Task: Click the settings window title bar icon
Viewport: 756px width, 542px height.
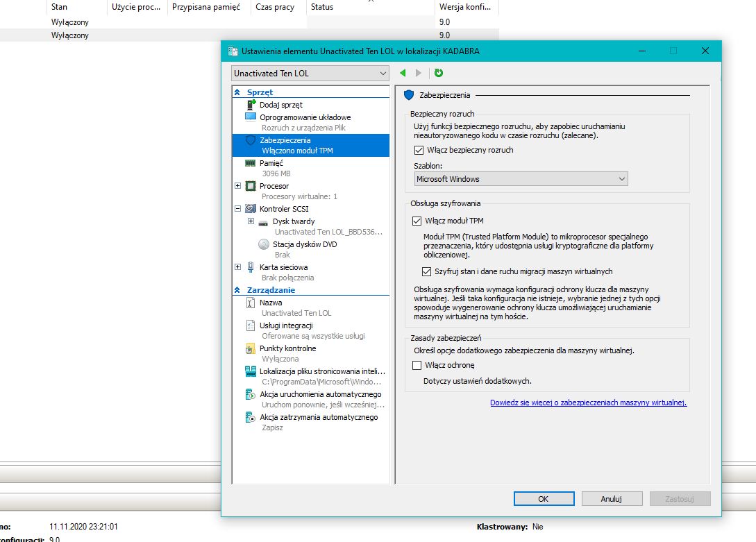Action: 233,51
